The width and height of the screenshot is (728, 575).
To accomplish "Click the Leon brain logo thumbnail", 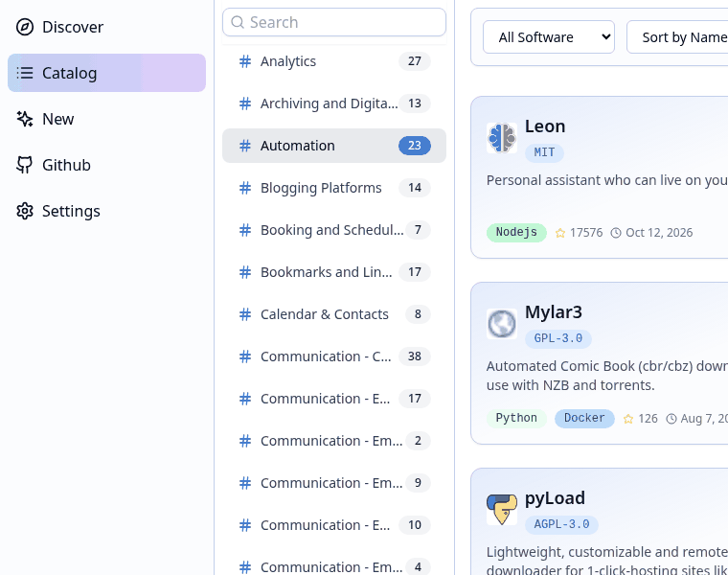I will 502,138.
